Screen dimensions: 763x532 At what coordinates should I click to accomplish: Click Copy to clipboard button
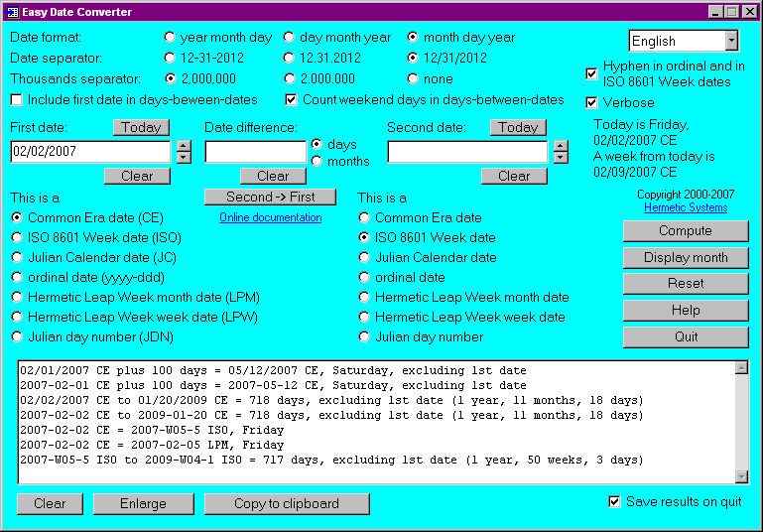(287, 504)
